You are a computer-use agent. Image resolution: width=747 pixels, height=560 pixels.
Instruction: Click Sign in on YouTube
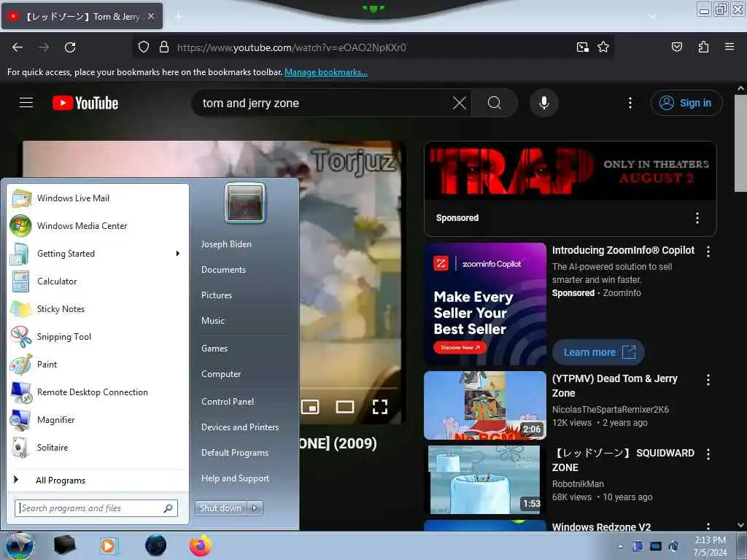686,103
